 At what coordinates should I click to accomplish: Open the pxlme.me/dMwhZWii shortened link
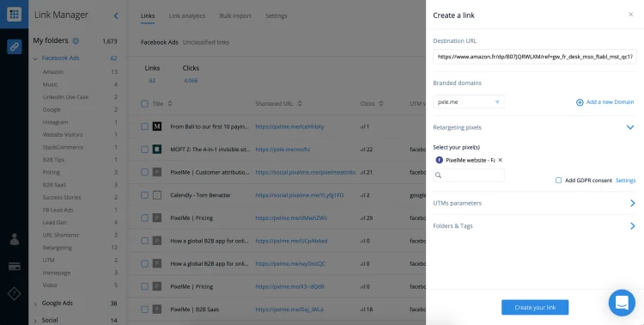pyautogui.click(x=291, y=218)
